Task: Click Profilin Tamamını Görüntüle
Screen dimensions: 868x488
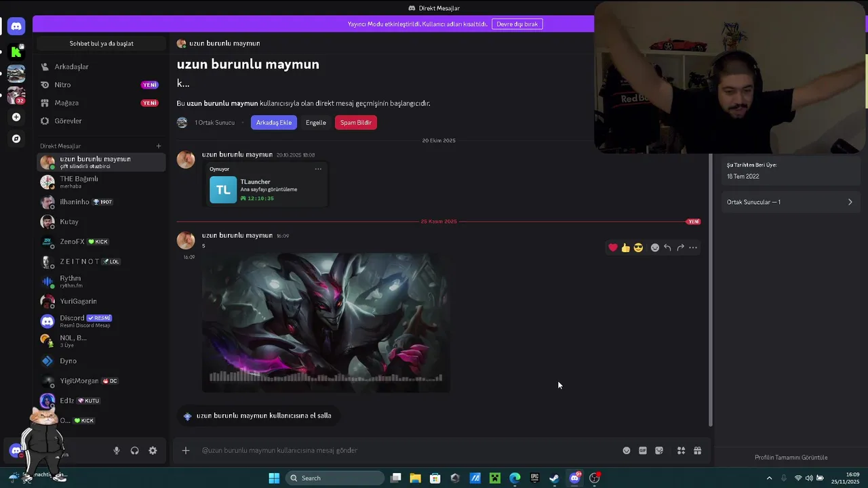Action: 791,457
